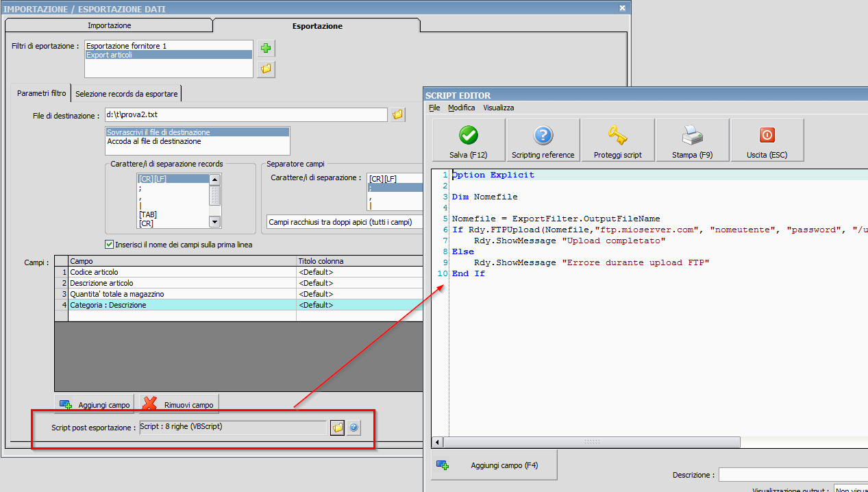Choose 'Sovrascrivi il file di destinazione'
868x492 pixels.
click(x=197, y=132)
